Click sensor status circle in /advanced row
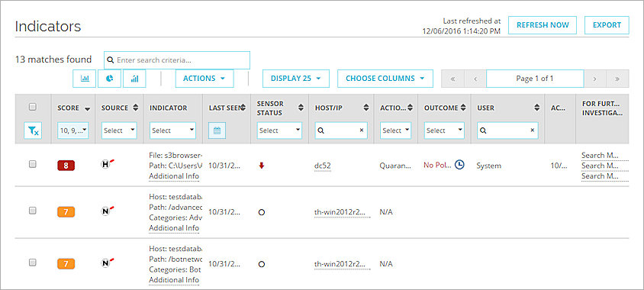 point(261,212)
